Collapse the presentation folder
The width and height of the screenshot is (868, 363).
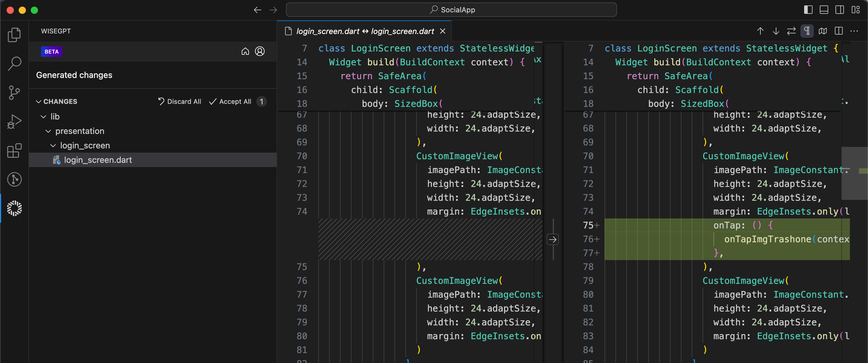(48, 131)
